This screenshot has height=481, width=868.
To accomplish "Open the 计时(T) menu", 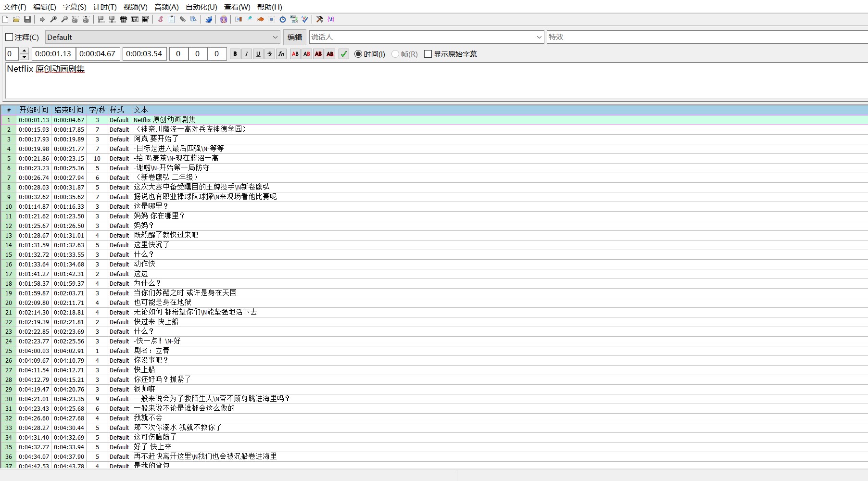I will [x=105, y=7].
